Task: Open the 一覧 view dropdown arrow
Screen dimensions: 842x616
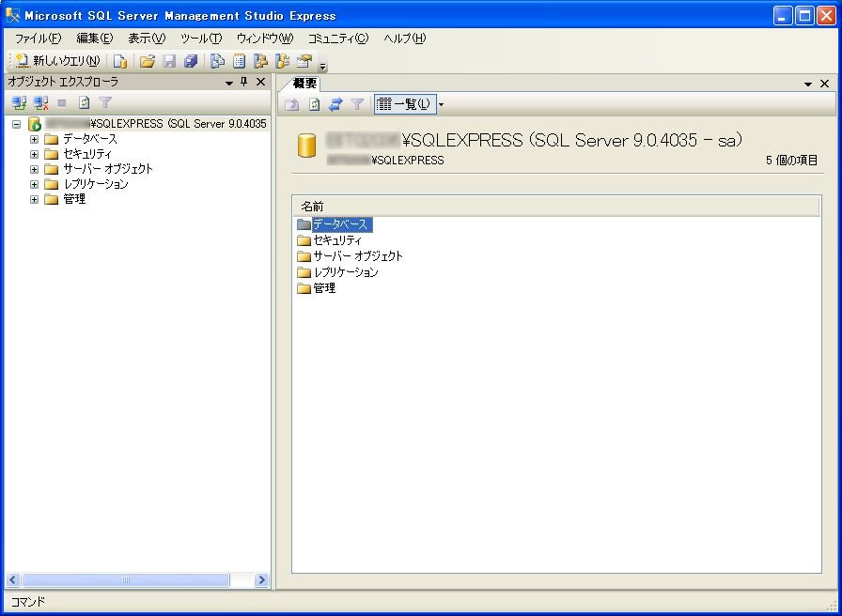Action: pyautogui.click(x=442, y=104)
